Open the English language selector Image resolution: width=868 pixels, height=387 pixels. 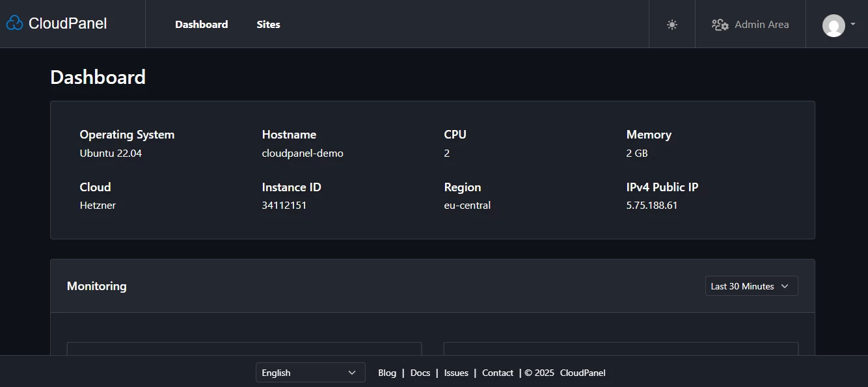(x=310, y=372)
